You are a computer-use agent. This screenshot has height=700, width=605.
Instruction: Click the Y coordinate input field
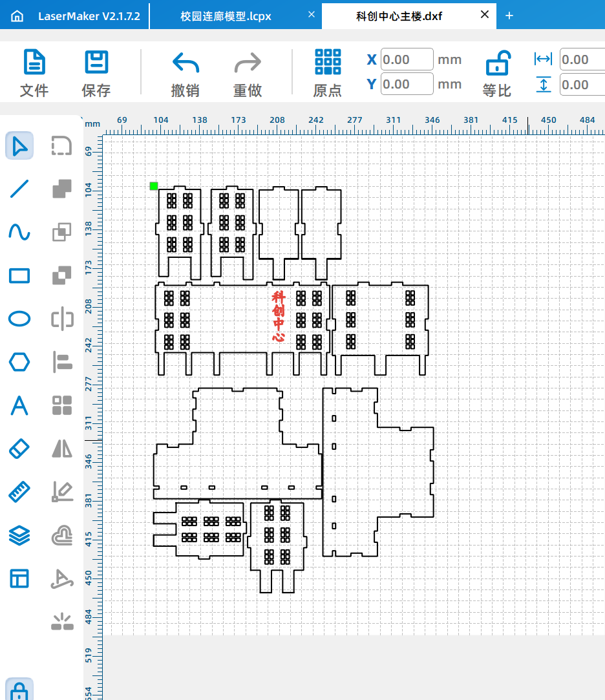[407, 84]
